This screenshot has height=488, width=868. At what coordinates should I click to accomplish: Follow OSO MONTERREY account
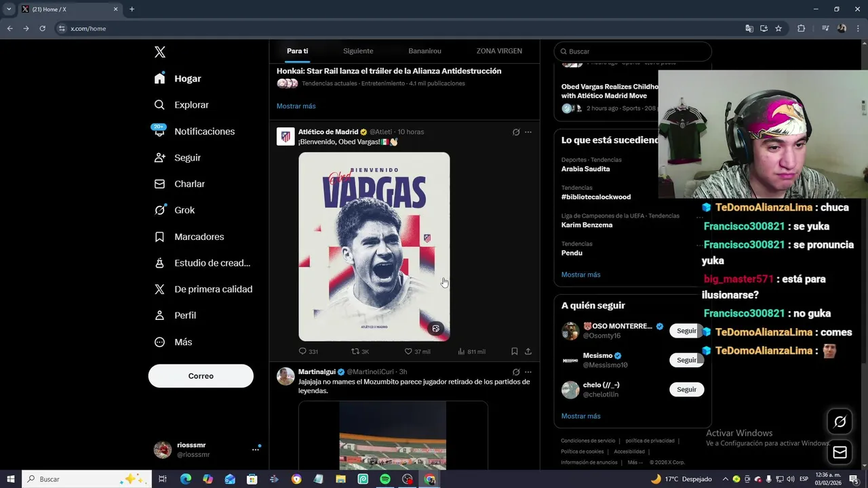pos(686,331)
